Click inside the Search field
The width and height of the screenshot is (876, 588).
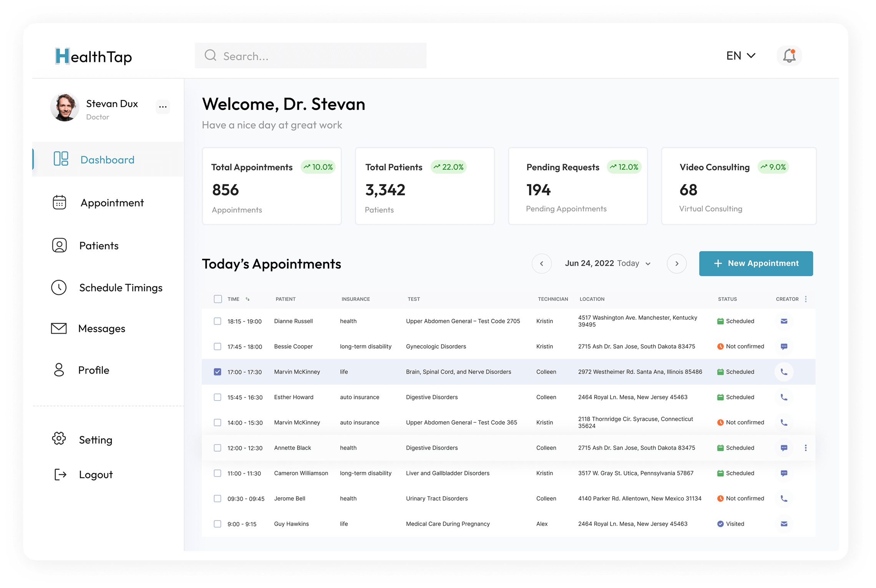tap(310, 56)
